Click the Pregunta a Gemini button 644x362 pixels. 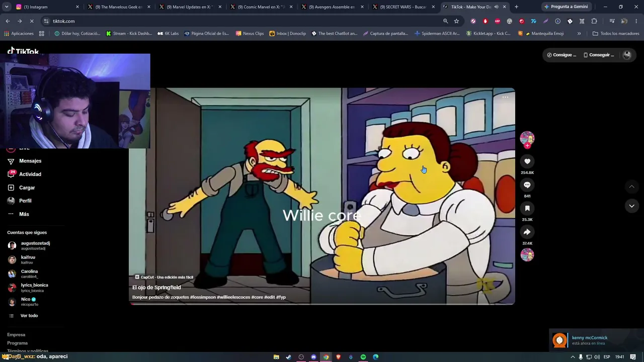point(566,7)
